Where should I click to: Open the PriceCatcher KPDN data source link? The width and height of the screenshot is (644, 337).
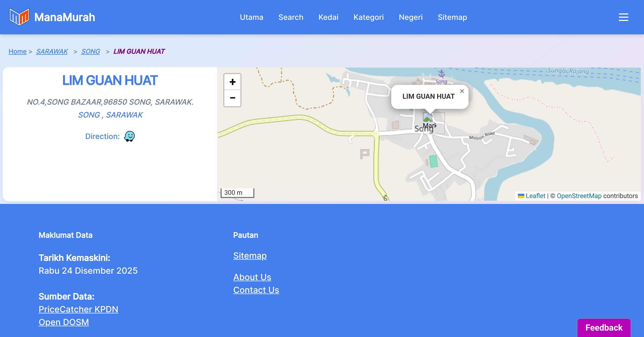[x=78, y=309]
